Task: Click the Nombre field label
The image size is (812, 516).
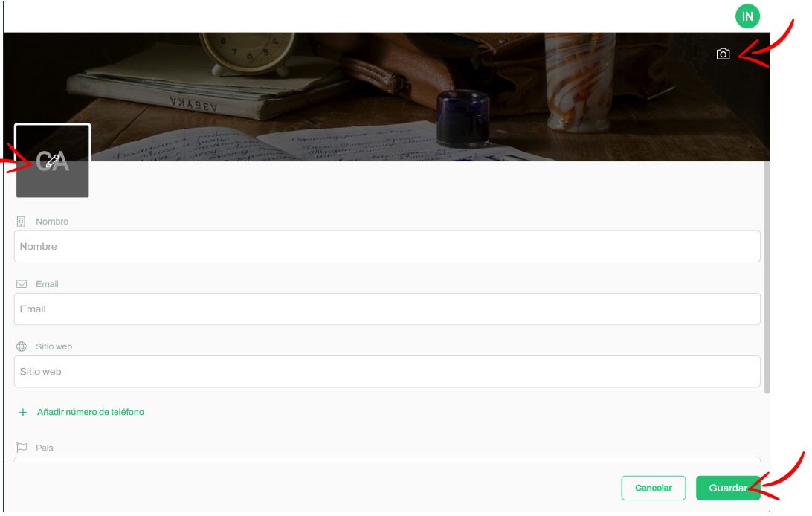Action: point(52,222)
